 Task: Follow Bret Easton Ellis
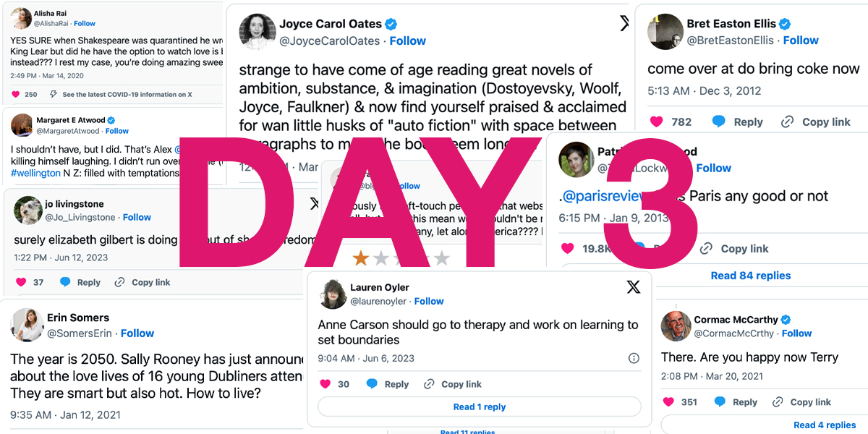click(801, 41)
